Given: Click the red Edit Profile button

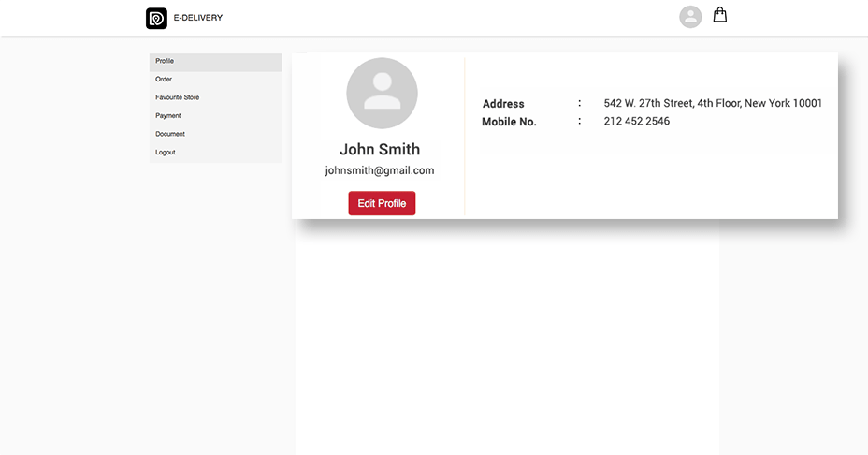Looking at the screenshot, I should click(382, 203).
